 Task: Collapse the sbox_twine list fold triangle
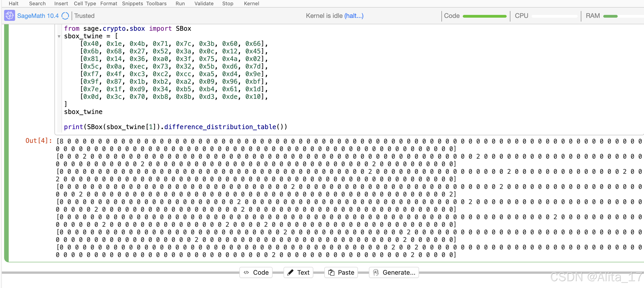click(59, 36)
